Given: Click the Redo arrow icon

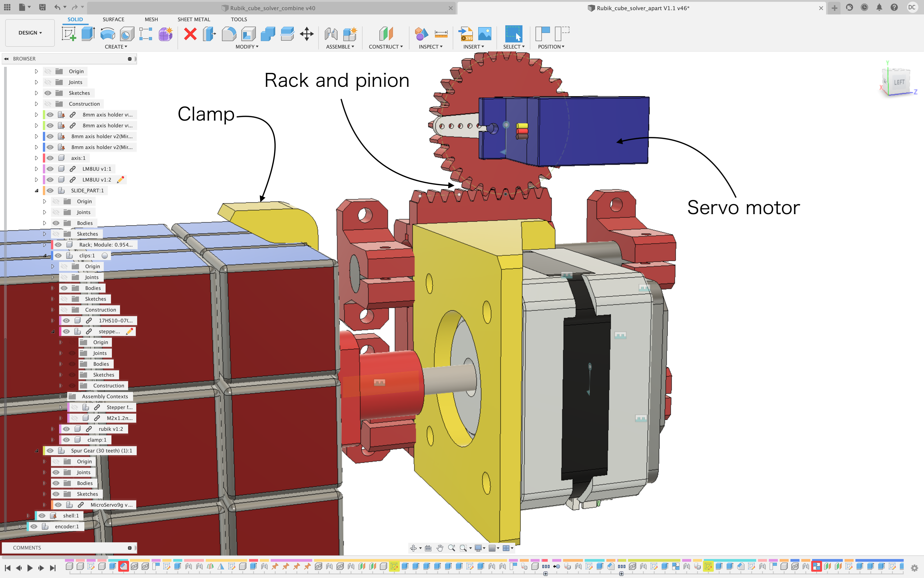Looking at the screenshot, I should pyautogui.click(x=75, y=7).
